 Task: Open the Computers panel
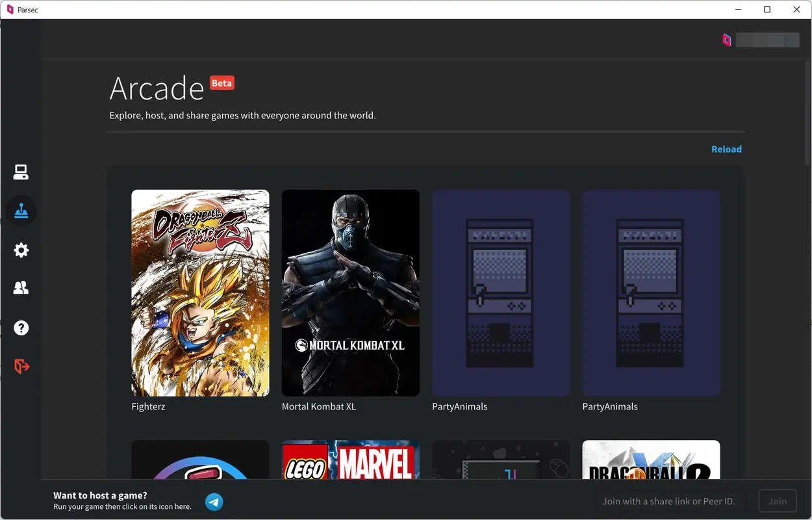pyautogui.click(x=21, y=171)
